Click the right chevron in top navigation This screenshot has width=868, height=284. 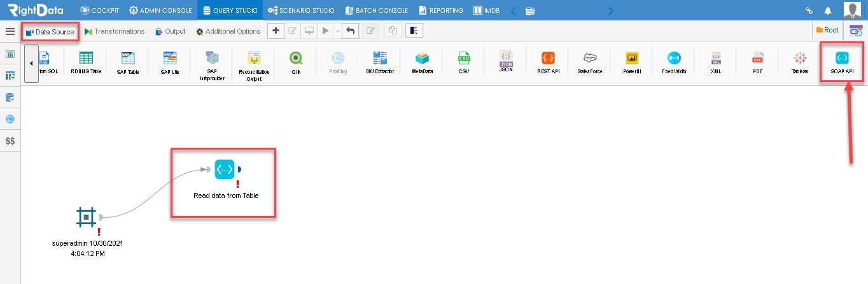pos(611,10)
